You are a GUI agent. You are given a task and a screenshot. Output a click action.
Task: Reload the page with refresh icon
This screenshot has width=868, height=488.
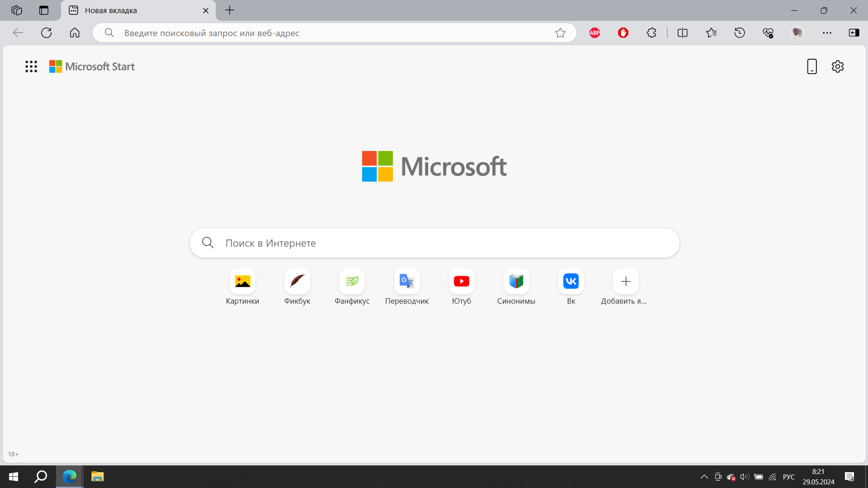click(x=47, y=33)
